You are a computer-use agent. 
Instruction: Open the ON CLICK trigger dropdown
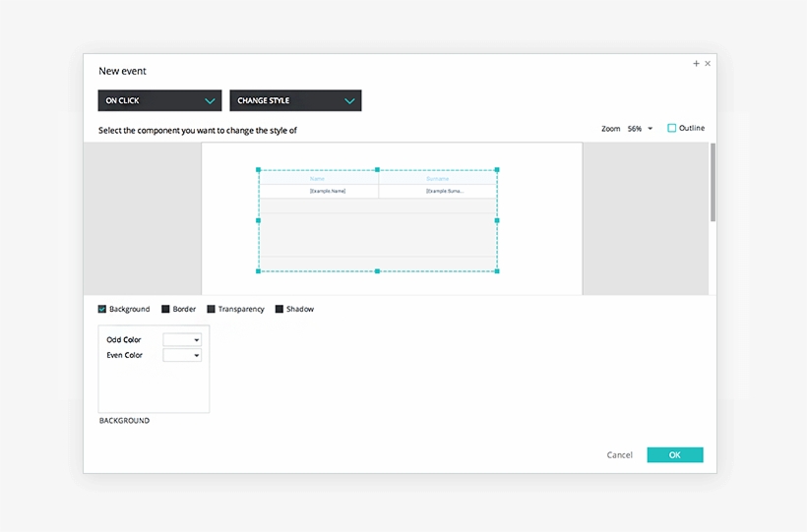click(x=159, y=100)
